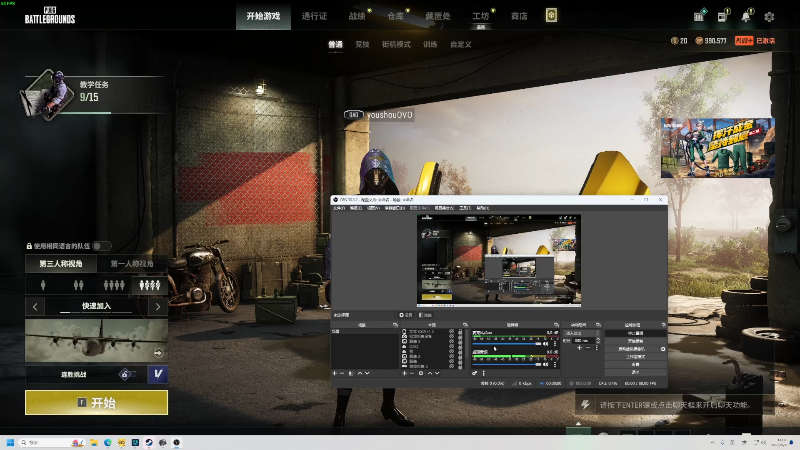
Task: Open OBS Studio taskbar icon
Action: tap(177, 442)
